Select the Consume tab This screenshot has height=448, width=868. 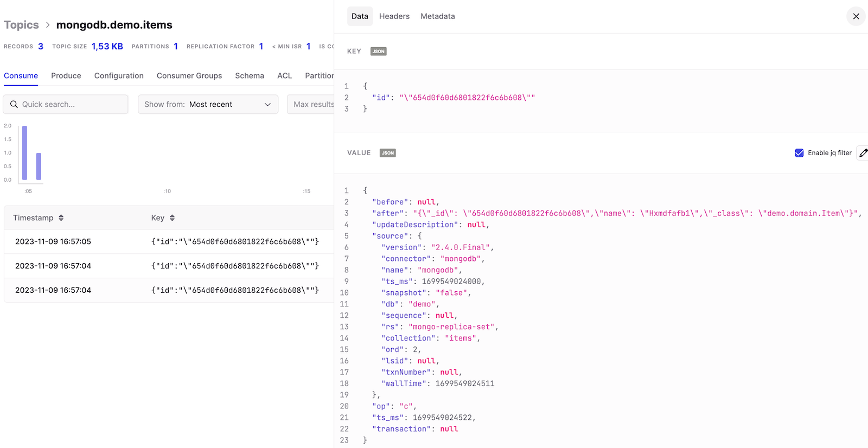[21, 76]
